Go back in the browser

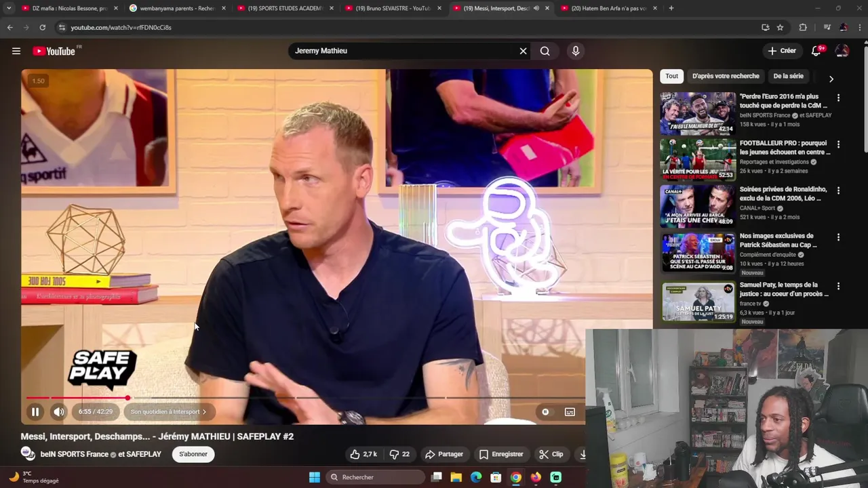pyautogui.click(x=9, y=27)
